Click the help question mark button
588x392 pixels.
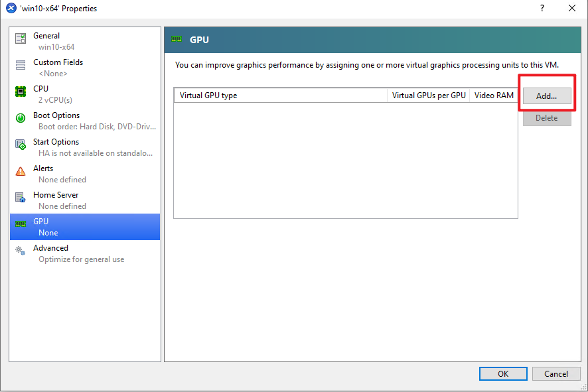542,8
